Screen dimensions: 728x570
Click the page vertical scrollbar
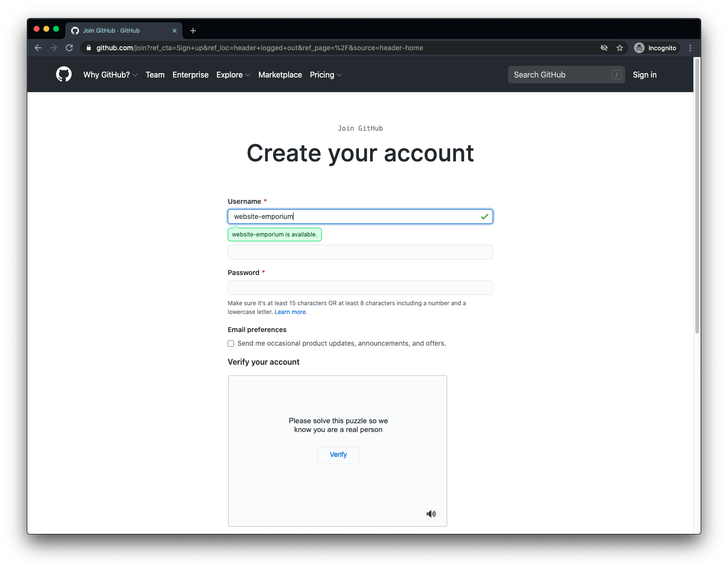tap(697, 196)
